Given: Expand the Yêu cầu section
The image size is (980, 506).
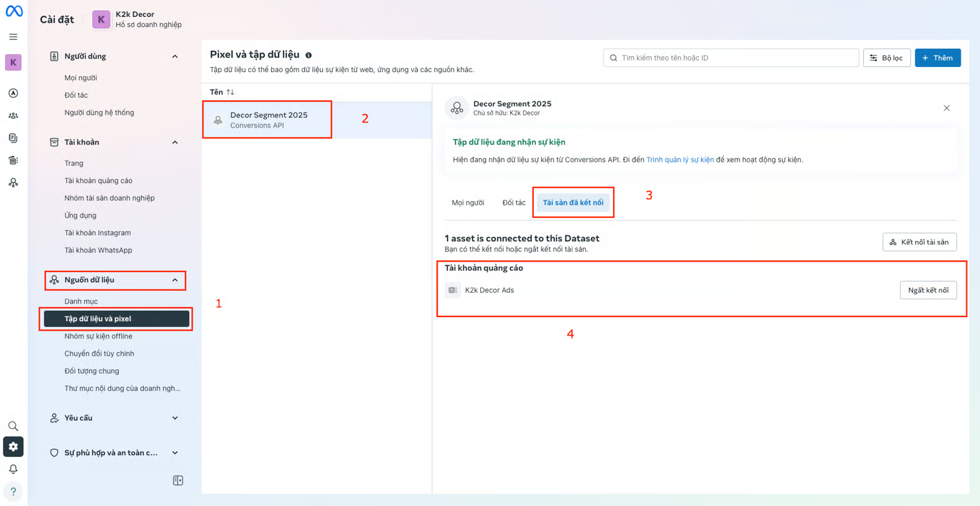Looking at the screenshot, I should [x=175, y=418].
